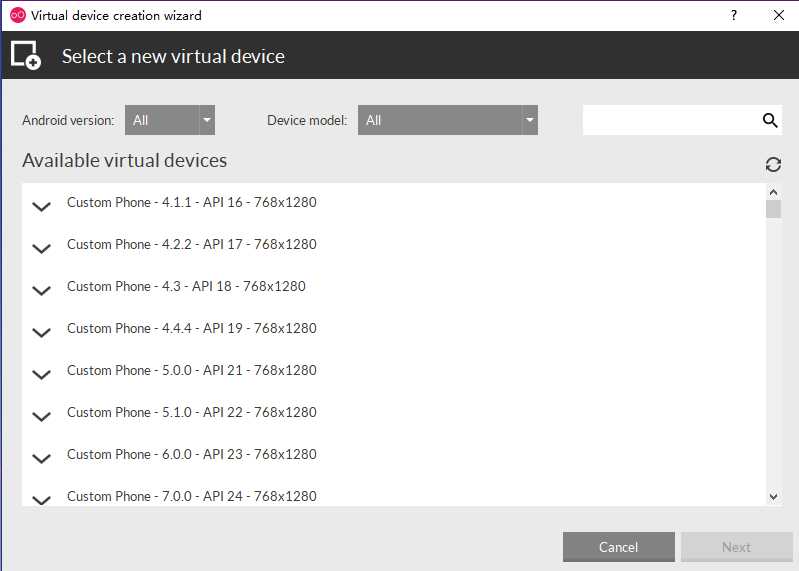Click the new virtual device header icon
Screen dimensions: 799x571
coord(26,56)
